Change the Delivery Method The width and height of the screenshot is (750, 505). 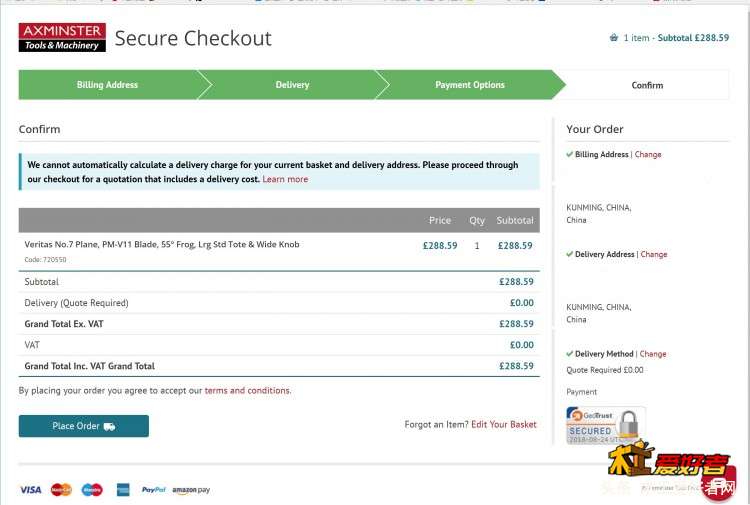coord(653,354)
